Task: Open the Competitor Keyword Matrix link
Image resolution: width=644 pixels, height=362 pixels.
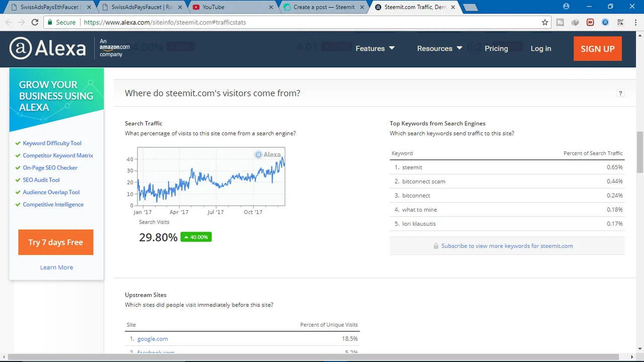Action: pos(58,155)
